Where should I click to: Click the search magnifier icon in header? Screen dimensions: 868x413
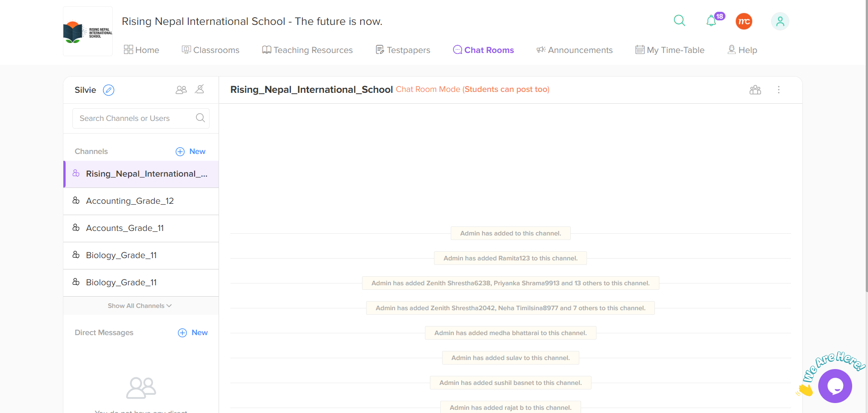[679, 20]
